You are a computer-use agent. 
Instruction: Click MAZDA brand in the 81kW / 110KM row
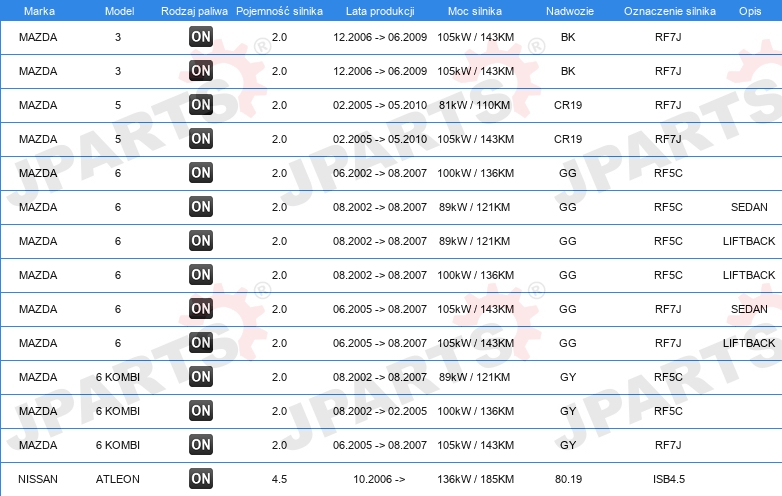tap(38, 105)
